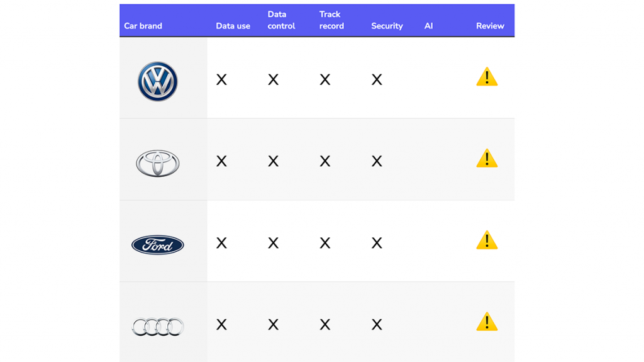Click the Car brand column header
This screenshot has width=644, height=362.
pyautogui.click(x=143, y=26)
